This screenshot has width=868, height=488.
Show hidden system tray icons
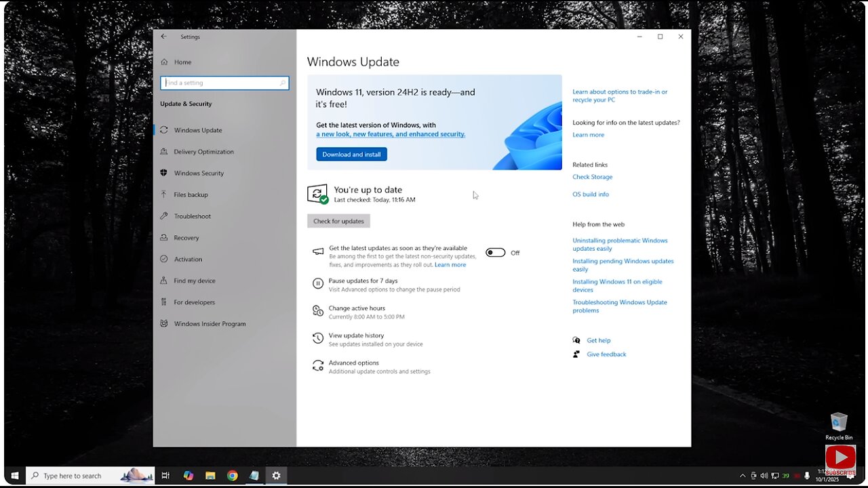point(743,476)
